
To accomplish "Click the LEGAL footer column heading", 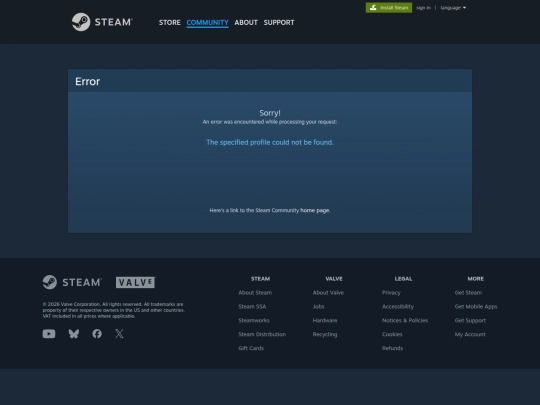I will click(403, 279).
